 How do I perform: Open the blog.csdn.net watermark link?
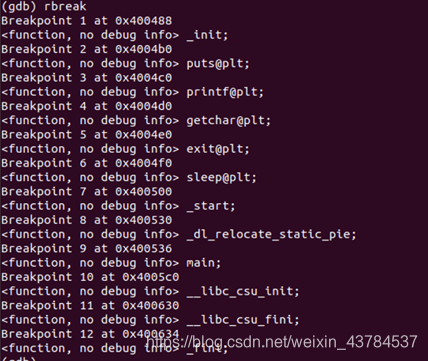tap(282, 342)
